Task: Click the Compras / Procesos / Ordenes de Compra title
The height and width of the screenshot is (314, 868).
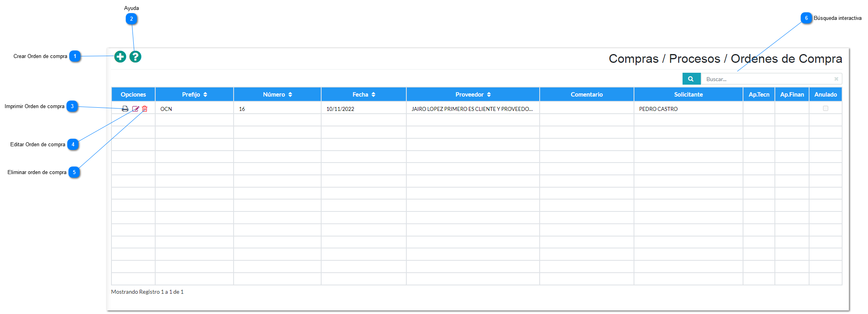Action: point(725,59)
